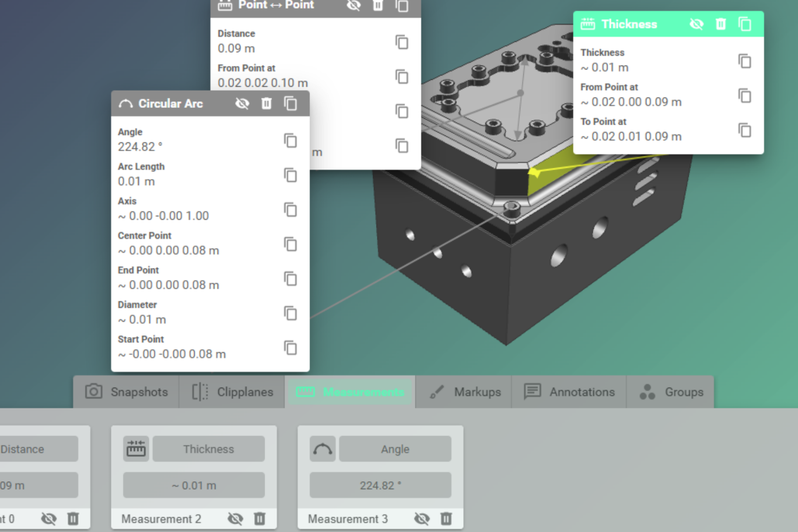The width and height of the screenshot is (798, 532).
Task: Copy the Arc Length value
Action: pos(290,175)
